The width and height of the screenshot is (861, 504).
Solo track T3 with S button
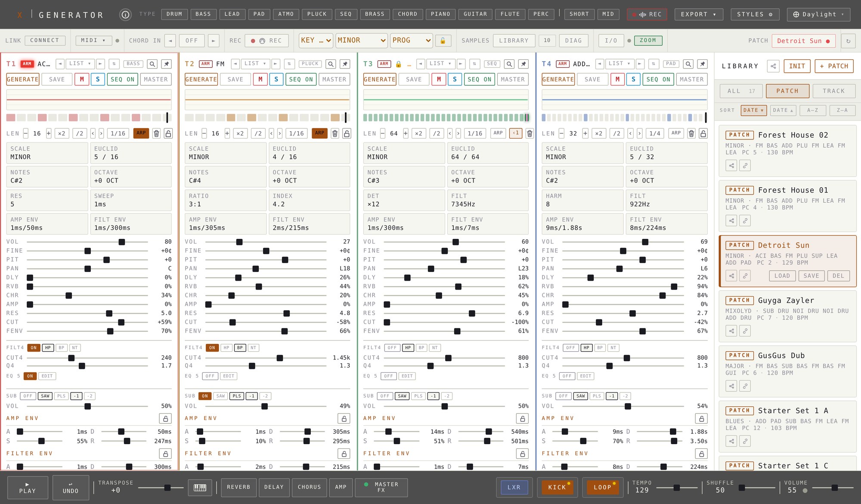[455, 79]
